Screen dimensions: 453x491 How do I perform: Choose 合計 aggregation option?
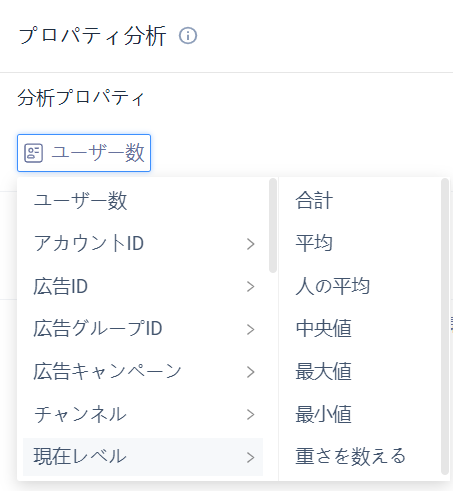click(314, 201)
